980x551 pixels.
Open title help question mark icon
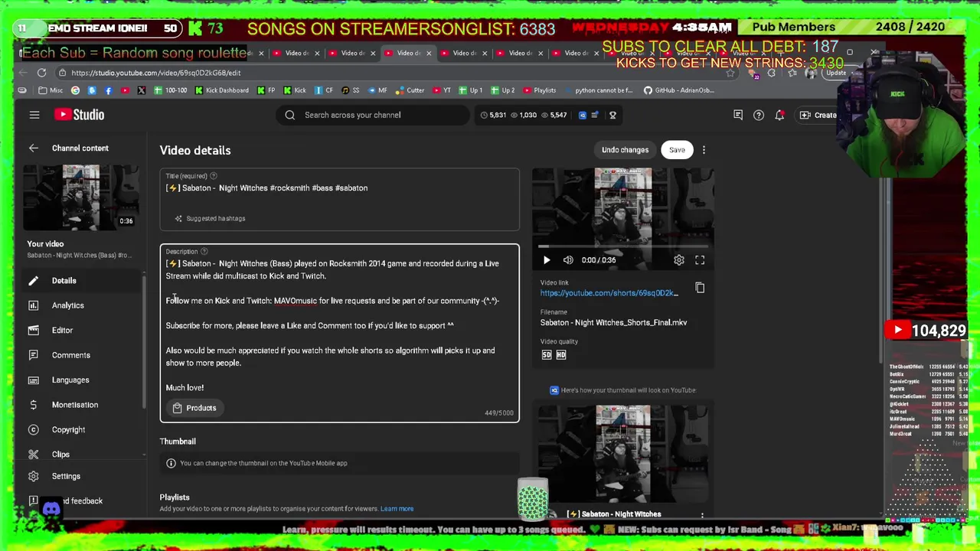tap(214, 176)
